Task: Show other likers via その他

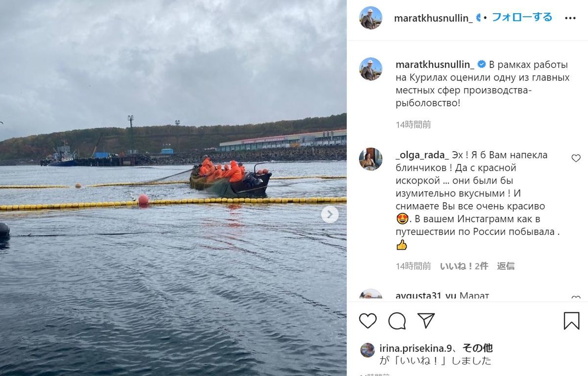Action: coord(478,349)
